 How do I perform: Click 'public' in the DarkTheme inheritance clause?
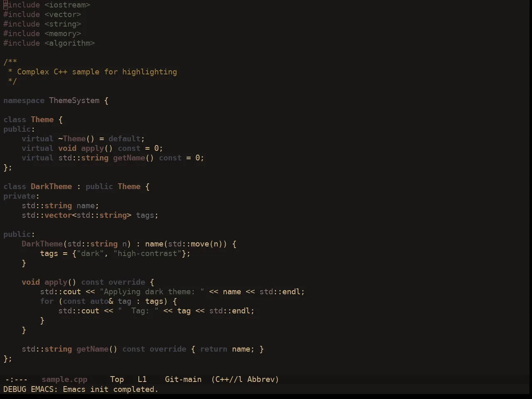pyautogui.click(x=99, y=187)
